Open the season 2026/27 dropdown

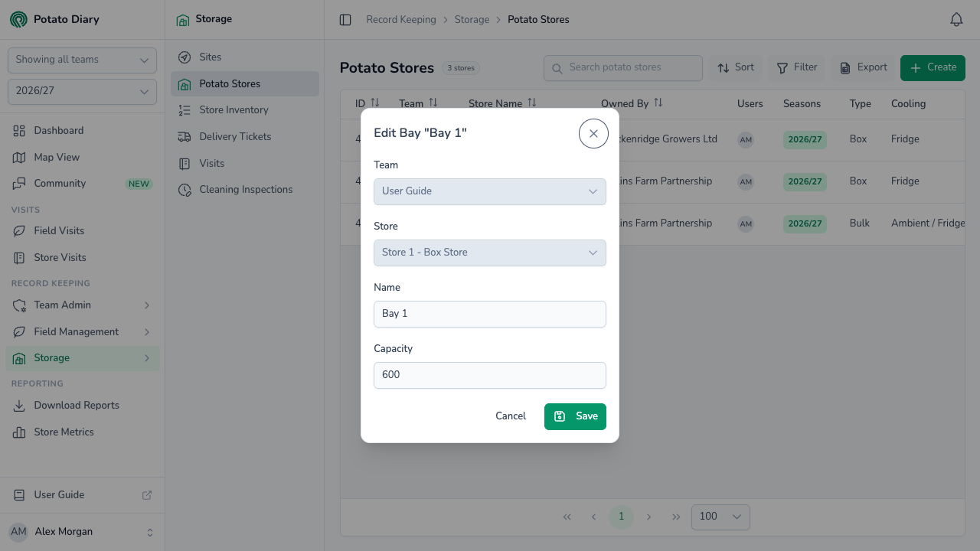pos(82,91)
